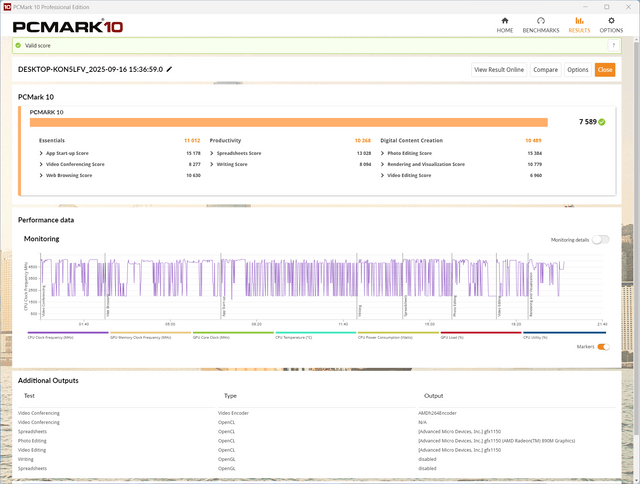Select CPU Utility (%) legend swatch
The width and height of the screenshot is (640, 484).
tap(564, 333)
